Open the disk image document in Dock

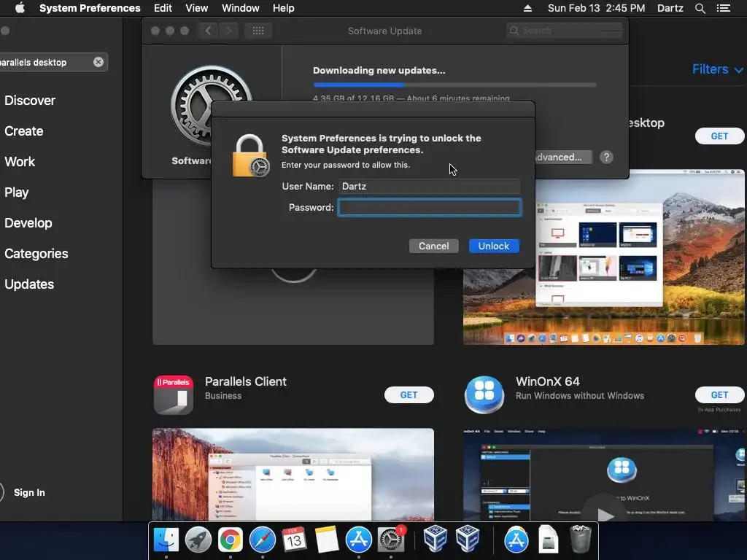[x=548, y=540]
